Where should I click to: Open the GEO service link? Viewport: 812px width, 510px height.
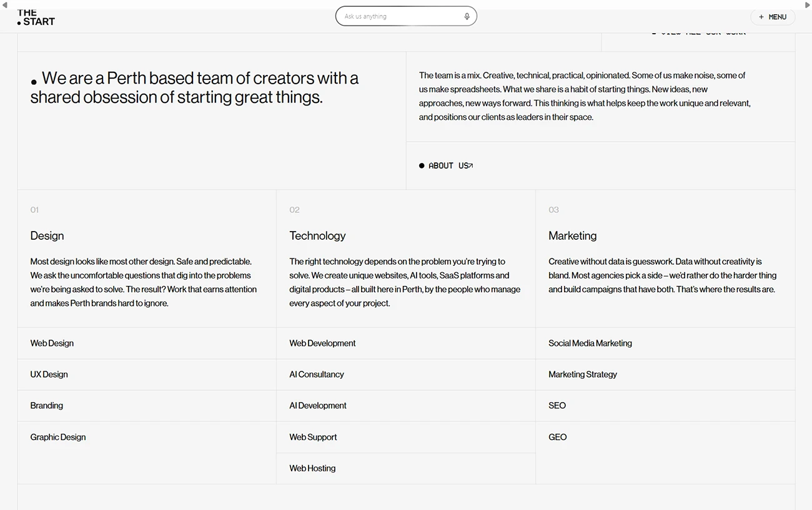click(x=558, y=437)
